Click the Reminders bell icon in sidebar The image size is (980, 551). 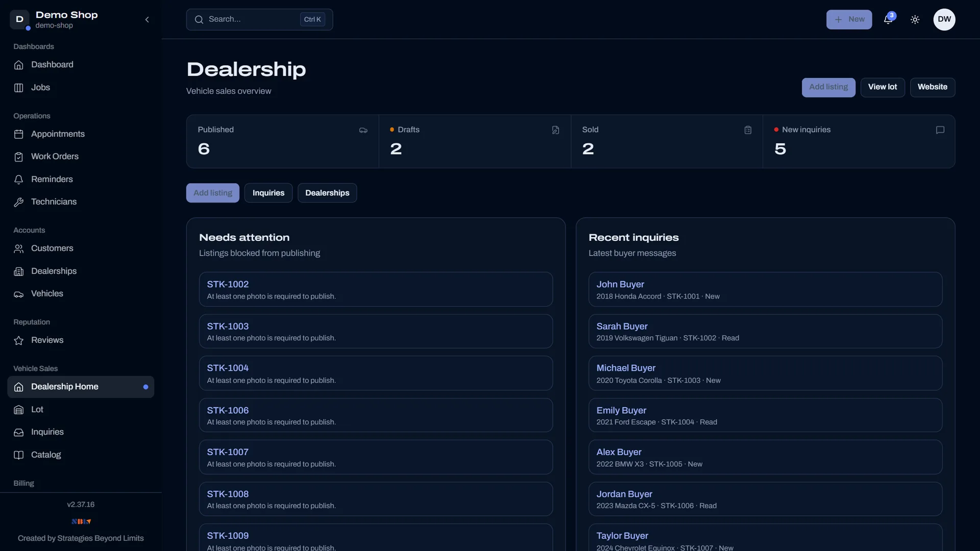(x=19, y=180)
